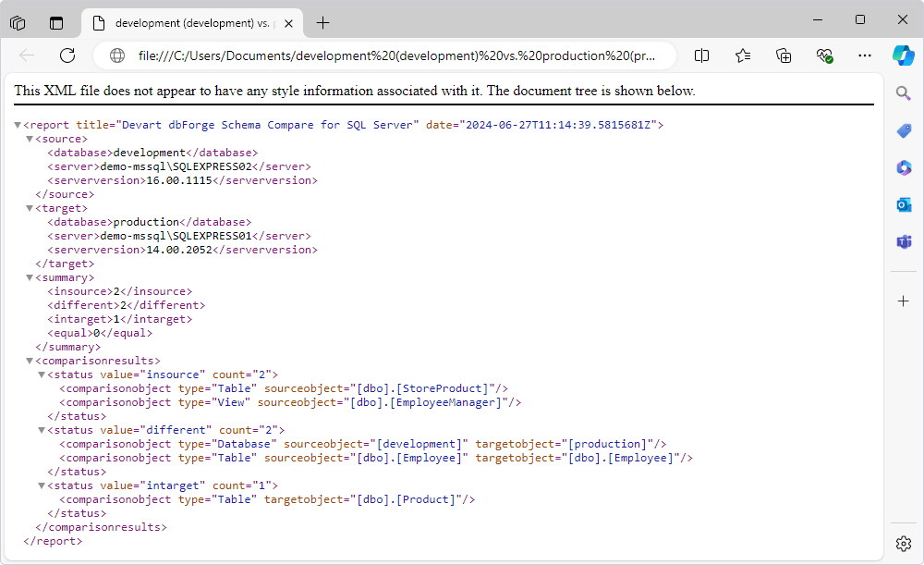The image size is (924, 565).
Task: Maximize the browser window
Action: (x=859, y=19)
